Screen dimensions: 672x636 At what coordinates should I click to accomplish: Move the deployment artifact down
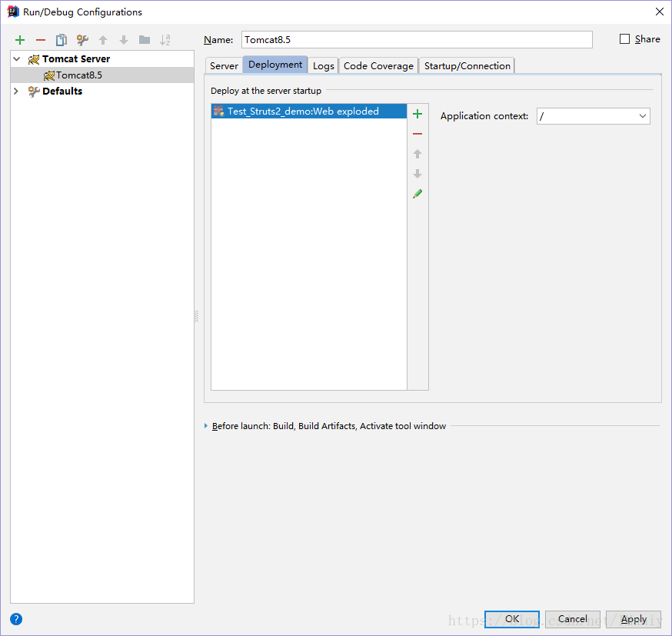click(418, 174)
